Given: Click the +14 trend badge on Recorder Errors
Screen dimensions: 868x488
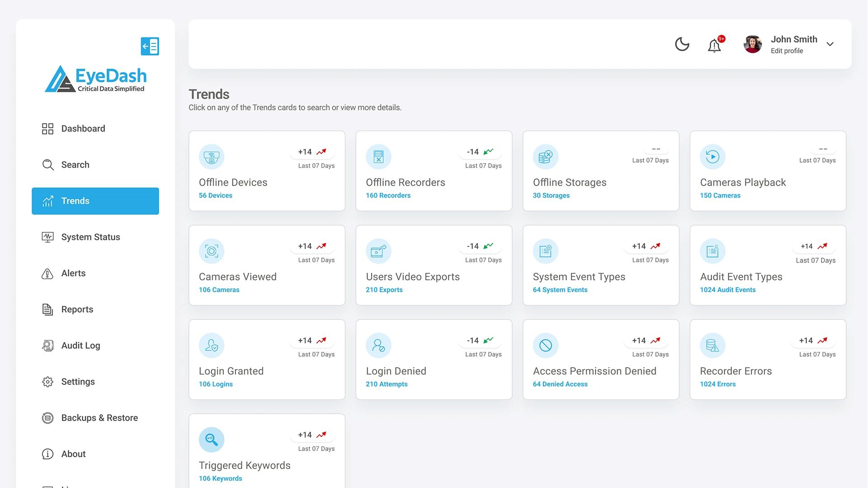Looking at the screenshot, I should click(x=813, y=341).
